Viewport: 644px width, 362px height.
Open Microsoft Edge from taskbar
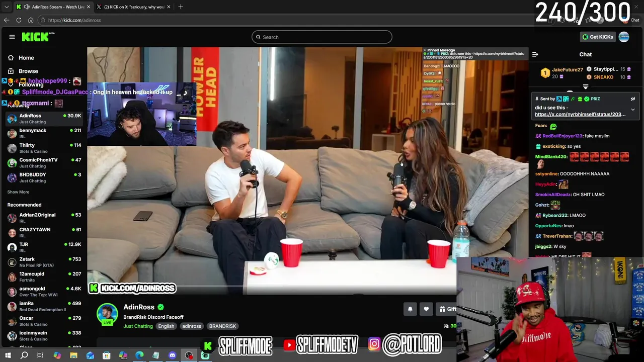pos(139,355)
